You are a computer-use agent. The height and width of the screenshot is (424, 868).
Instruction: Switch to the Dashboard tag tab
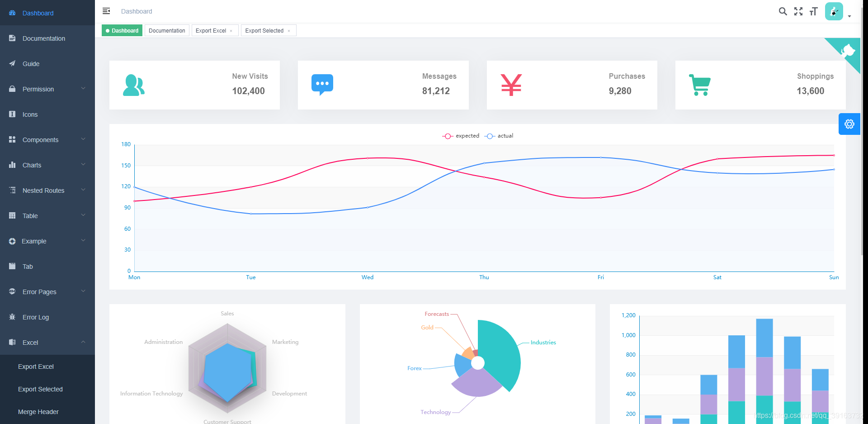coord(122,30)
